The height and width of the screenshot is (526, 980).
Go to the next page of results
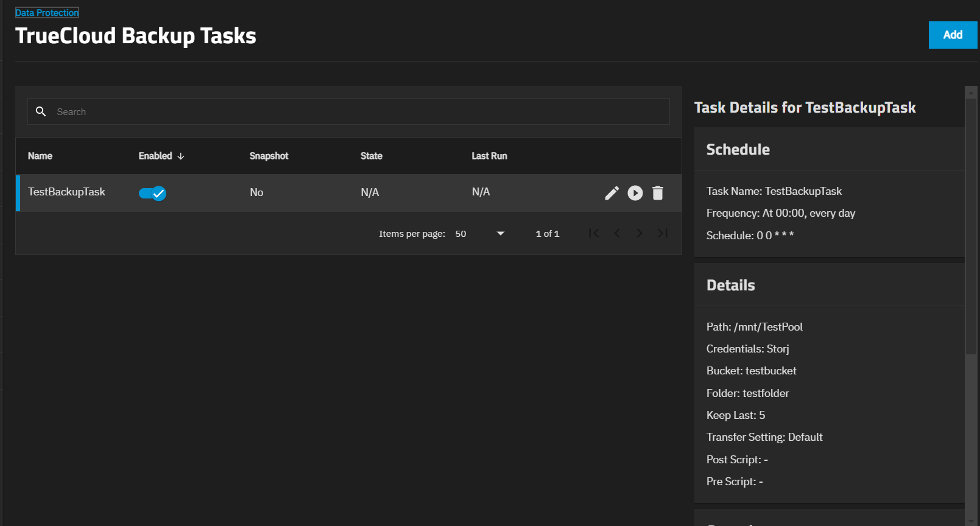point(640,233)
